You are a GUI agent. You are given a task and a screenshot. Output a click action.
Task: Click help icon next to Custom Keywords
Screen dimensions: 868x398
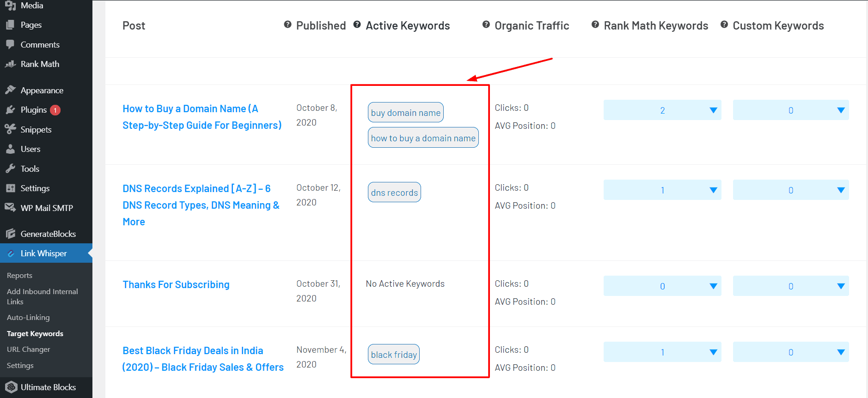[x=724, y=24]
